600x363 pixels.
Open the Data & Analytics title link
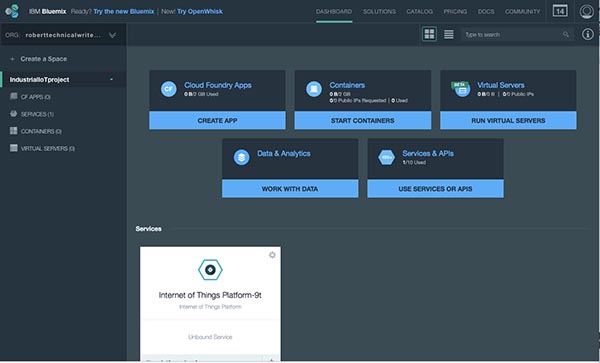click(x=284, y=153)
